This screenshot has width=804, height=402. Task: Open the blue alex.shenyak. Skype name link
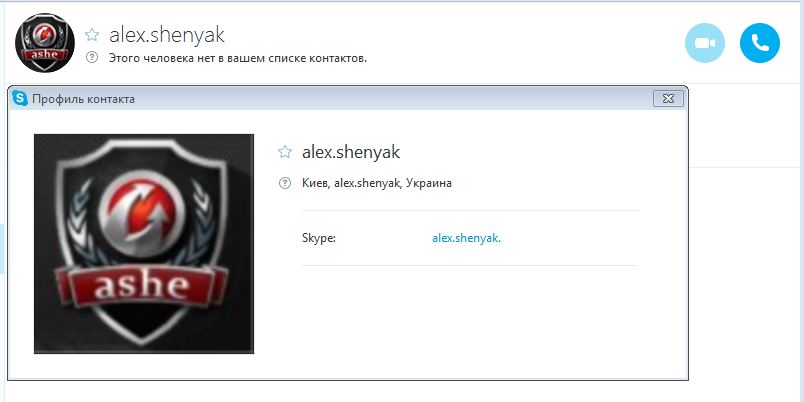[x=466, y=238]
